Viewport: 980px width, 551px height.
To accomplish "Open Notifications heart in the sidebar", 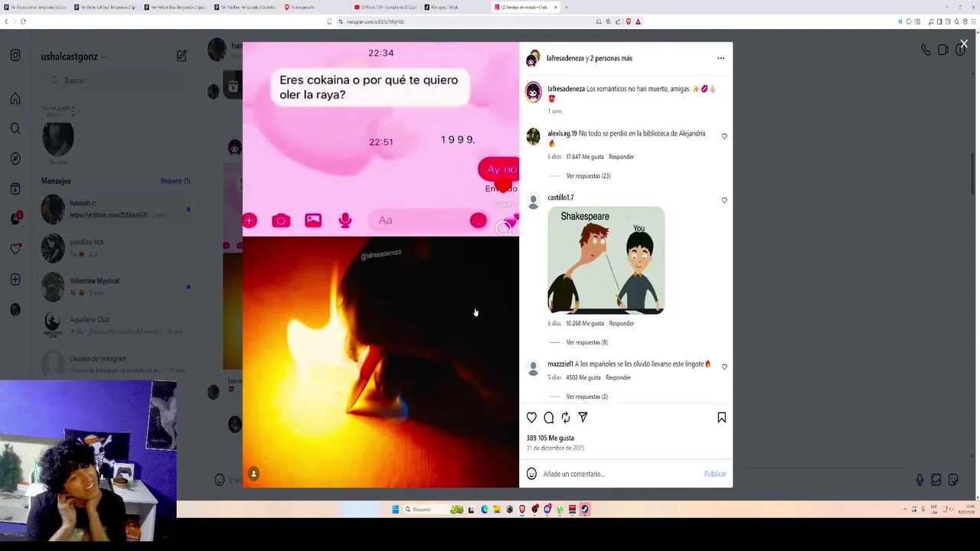I will point(15,249).
